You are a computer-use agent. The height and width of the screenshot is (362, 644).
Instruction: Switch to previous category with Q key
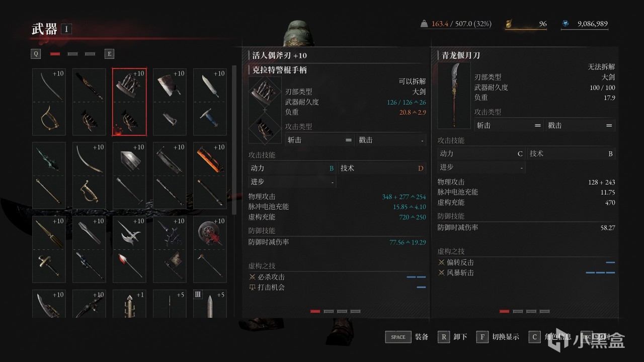[x=36, y=54]
